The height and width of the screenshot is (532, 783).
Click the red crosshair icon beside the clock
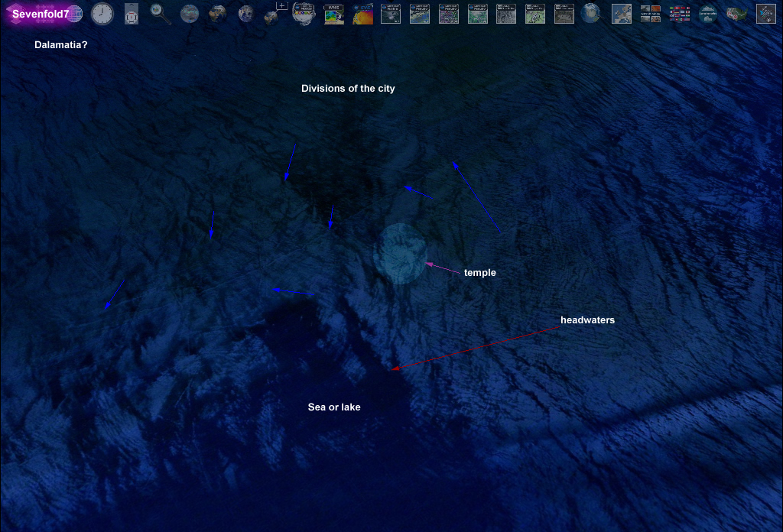(132, 14)
